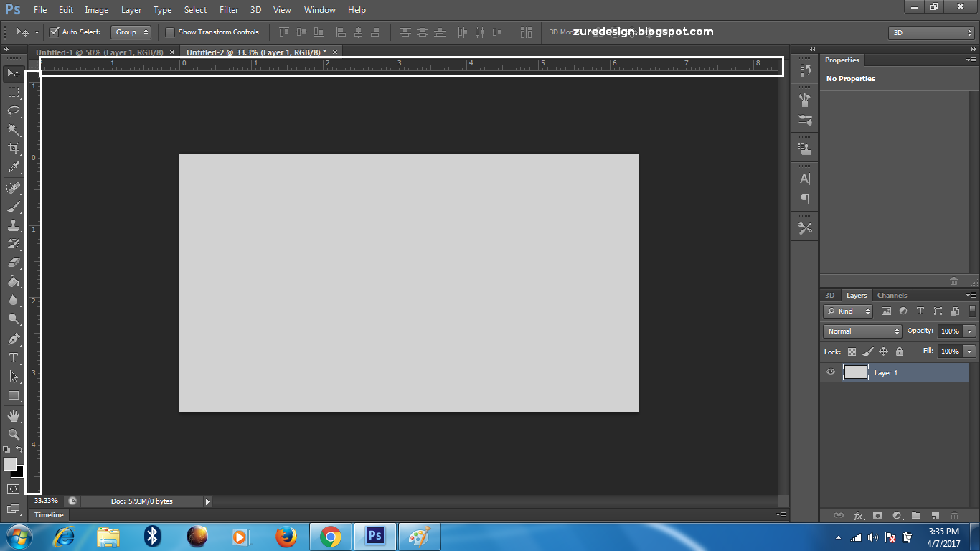The height and width of the screenshot is (551, 980).
Task: Add a layer mask
Action: click(x=877, y=515)
